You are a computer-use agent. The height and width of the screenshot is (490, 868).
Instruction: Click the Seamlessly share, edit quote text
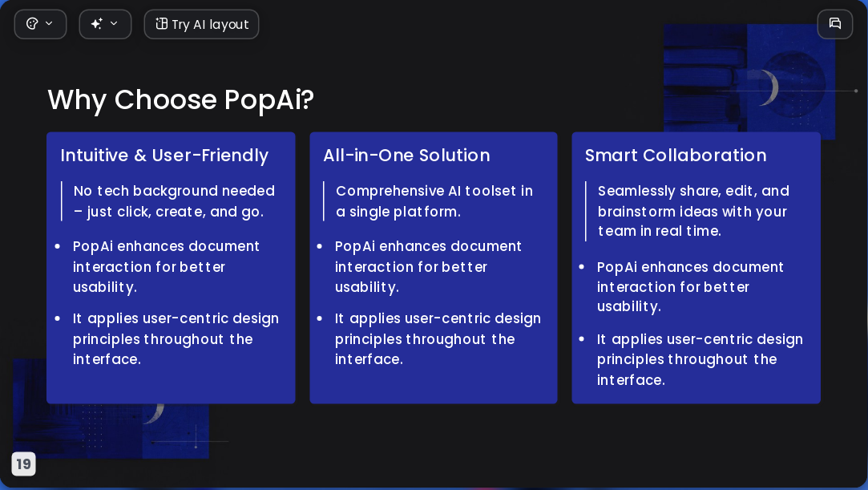[x=693, y=211]
